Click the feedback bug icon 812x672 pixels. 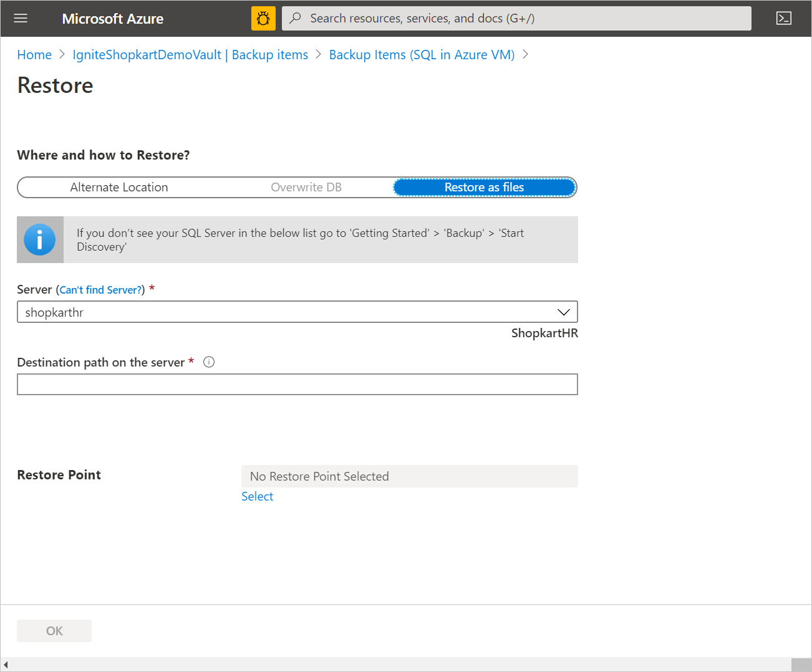point(263,18)
